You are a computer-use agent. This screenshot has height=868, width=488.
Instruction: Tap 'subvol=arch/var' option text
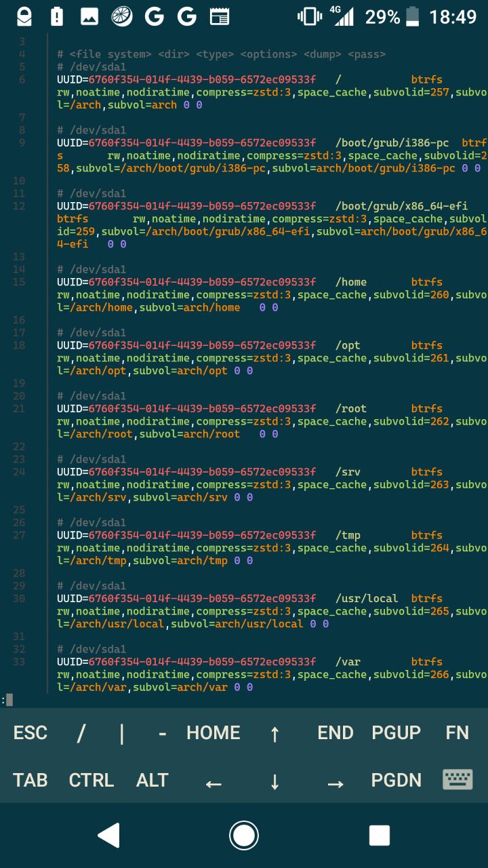pyautogui.click(x=180, y=688)
